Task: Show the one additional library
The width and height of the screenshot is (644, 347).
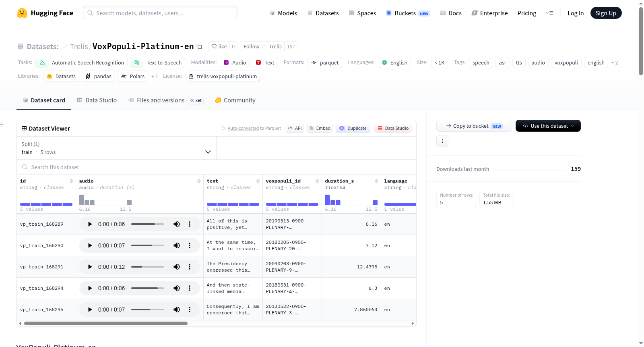Action: (155, 76)
